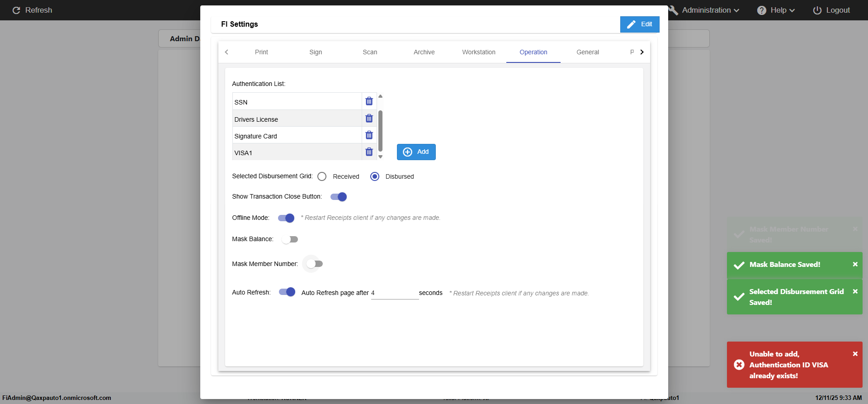Turn off Offline Mode switch
868x404 pixels.
pos(286,218)
